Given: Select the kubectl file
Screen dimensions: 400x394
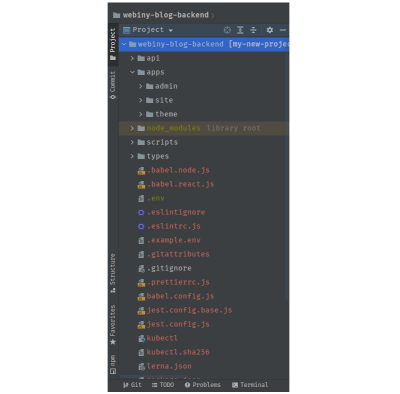Looking at the screenshot, I should click(162, 338).
